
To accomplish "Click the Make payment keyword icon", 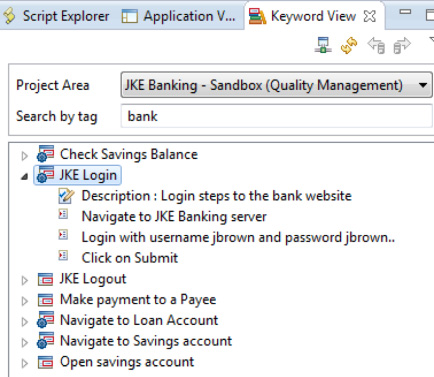I will tap(45, 300).
